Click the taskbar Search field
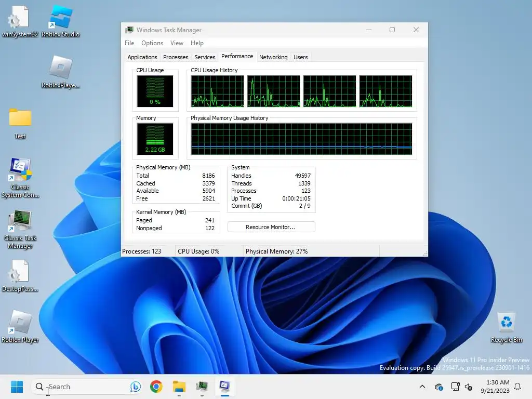This screenshot has height=399, width=532. point(87,387)
